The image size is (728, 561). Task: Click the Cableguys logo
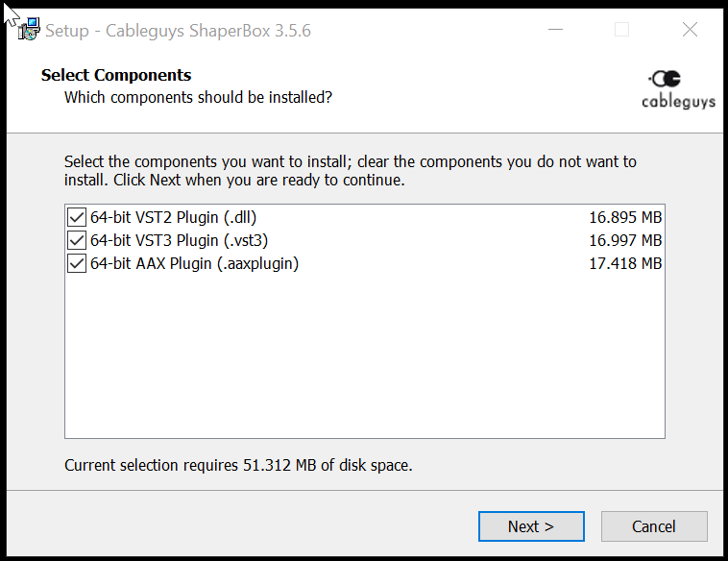tap(678, 89)
